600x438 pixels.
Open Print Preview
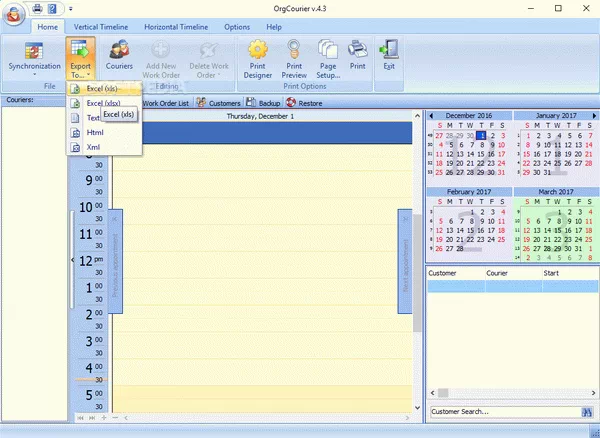(294, 56)
